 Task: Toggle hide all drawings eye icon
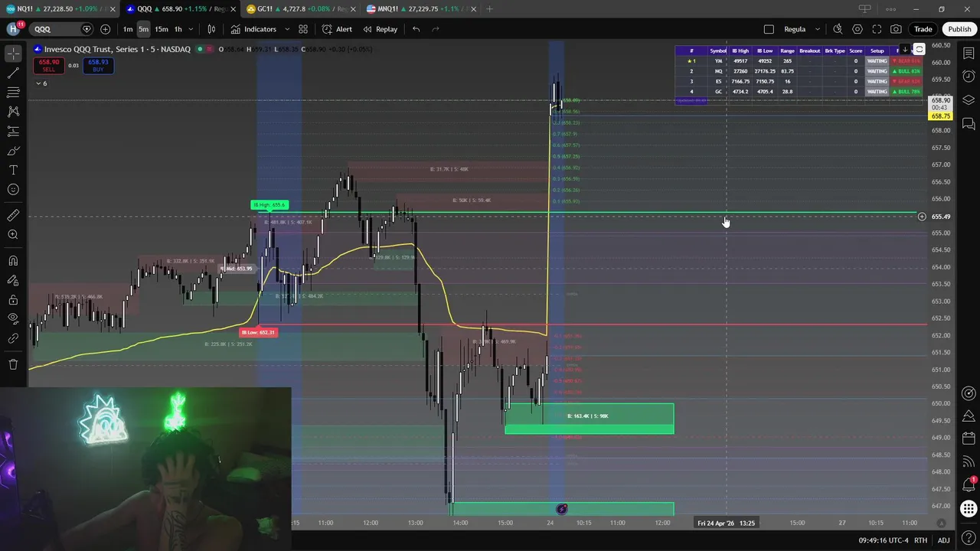point(13,318)
